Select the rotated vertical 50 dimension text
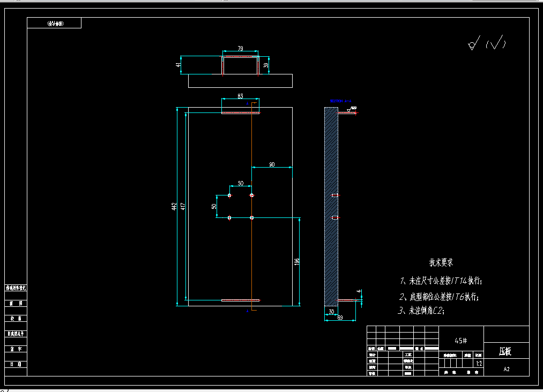This screenshot has height=392, width=543. coord(214,206)
